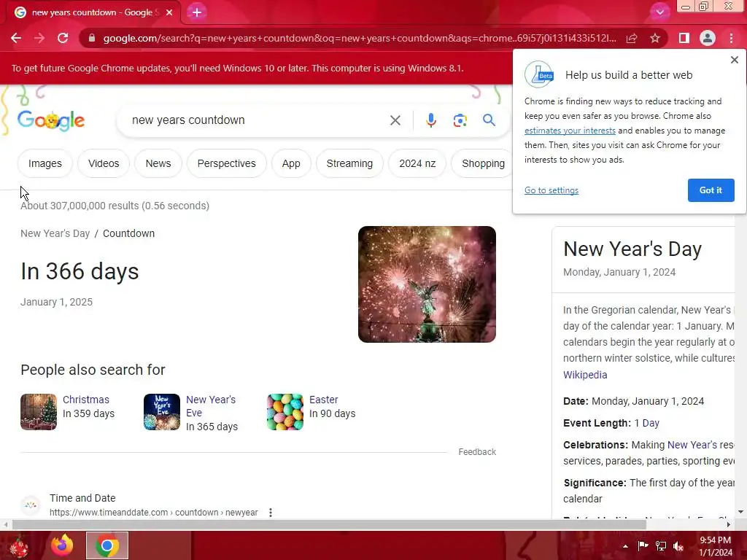Open the Easter countdown link
Screen dimensions: 747x560
coord(323,400)
